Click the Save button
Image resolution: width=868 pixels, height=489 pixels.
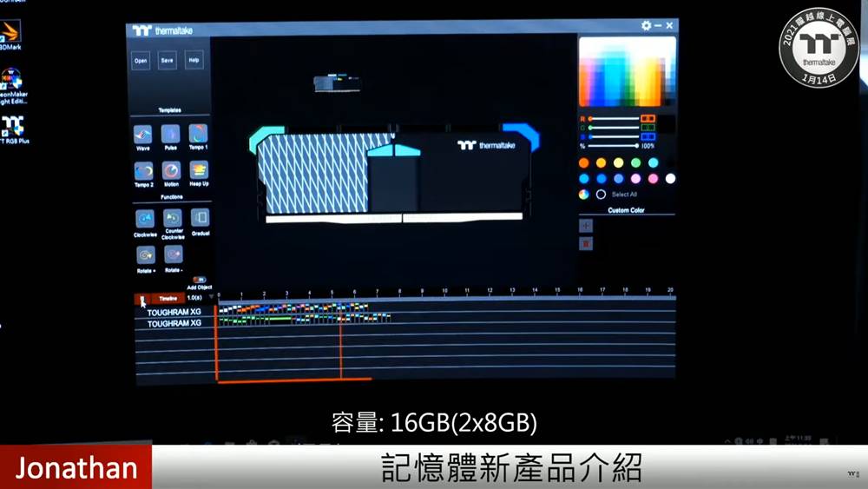point(167,61)
